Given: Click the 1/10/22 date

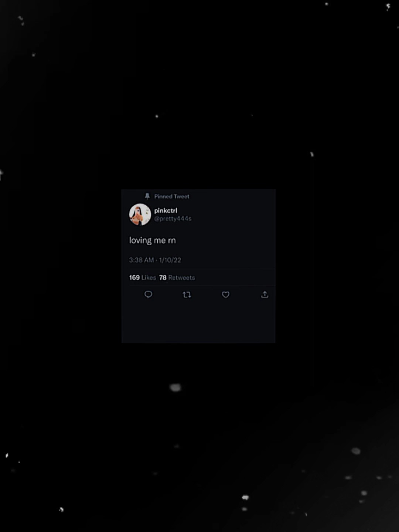Looking at the screenshot, I should [170, 260].
